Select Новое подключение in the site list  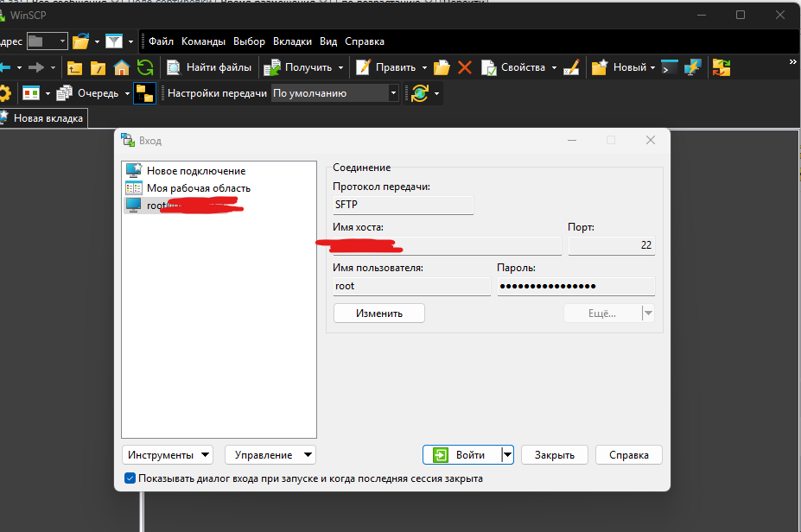(195, 171)
